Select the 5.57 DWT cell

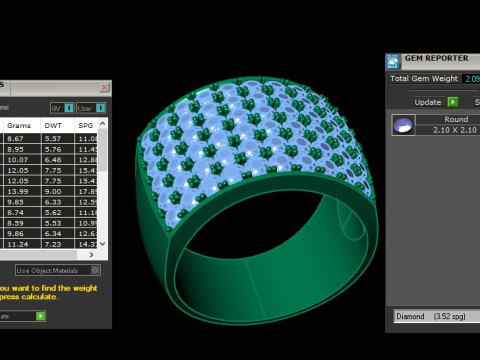57,138
